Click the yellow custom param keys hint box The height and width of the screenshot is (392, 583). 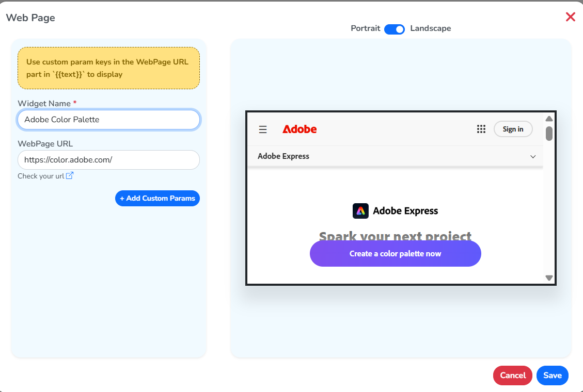[x=108, y=68]
